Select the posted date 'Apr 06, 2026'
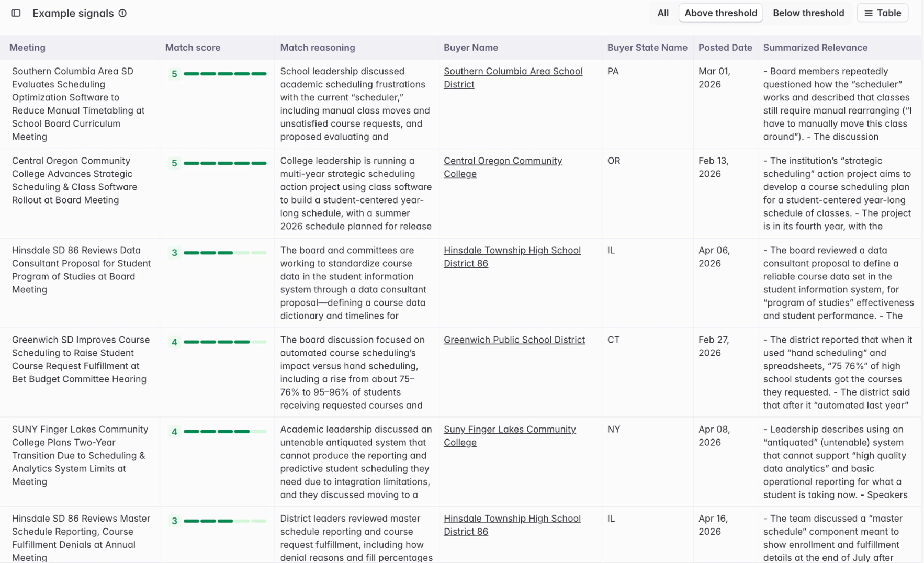 tap(715, 257)
